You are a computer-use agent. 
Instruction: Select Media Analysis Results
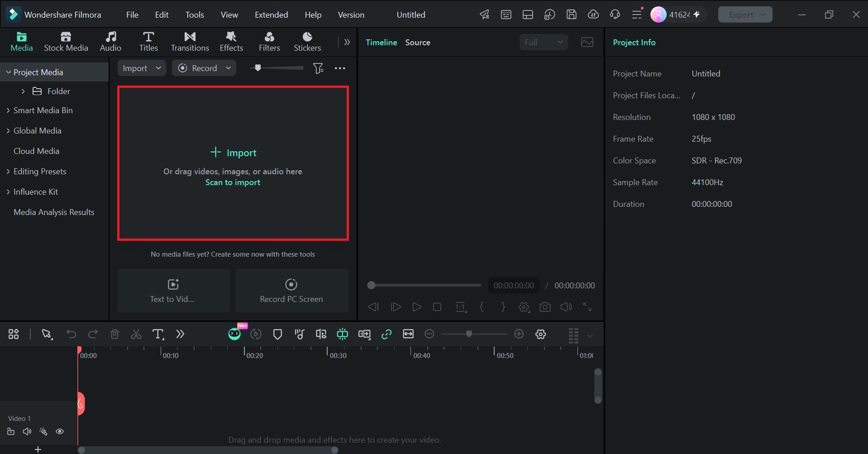pyautogui.click(x=54, y=212)
